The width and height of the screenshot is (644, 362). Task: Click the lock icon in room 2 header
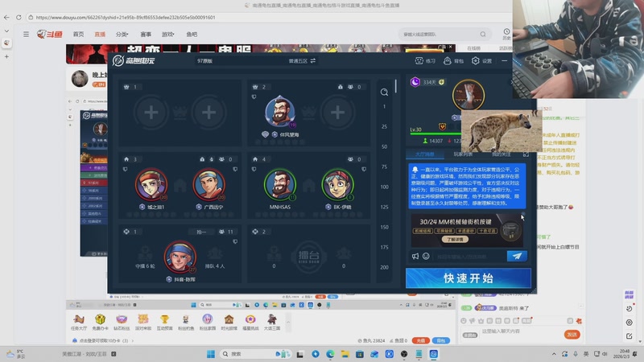click(340, 87)
